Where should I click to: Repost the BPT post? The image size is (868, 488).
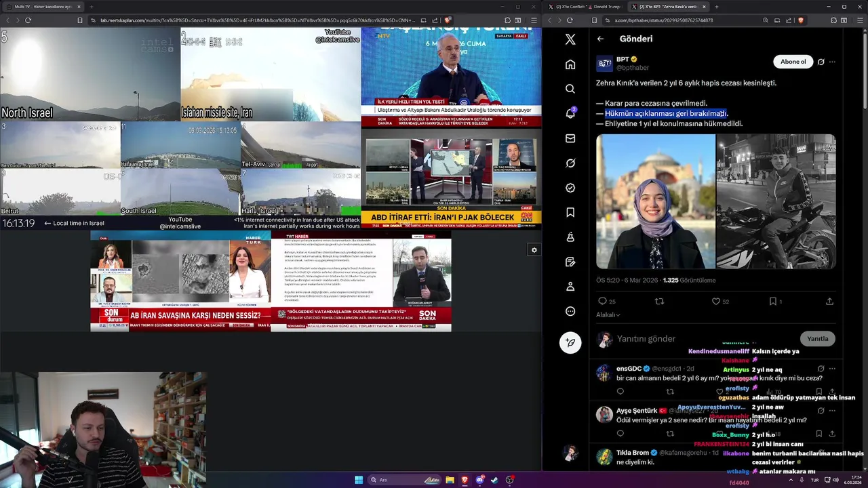click(659, 301)
